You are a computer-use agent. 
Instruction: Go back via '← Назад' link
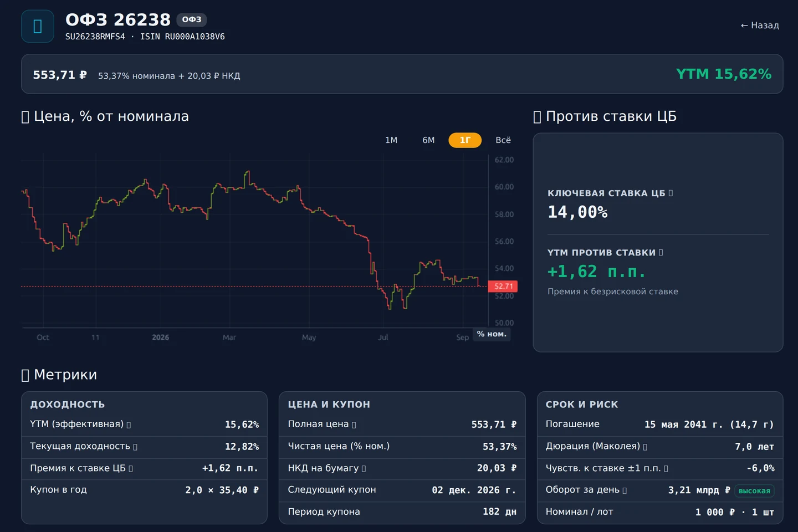(760, 25)
